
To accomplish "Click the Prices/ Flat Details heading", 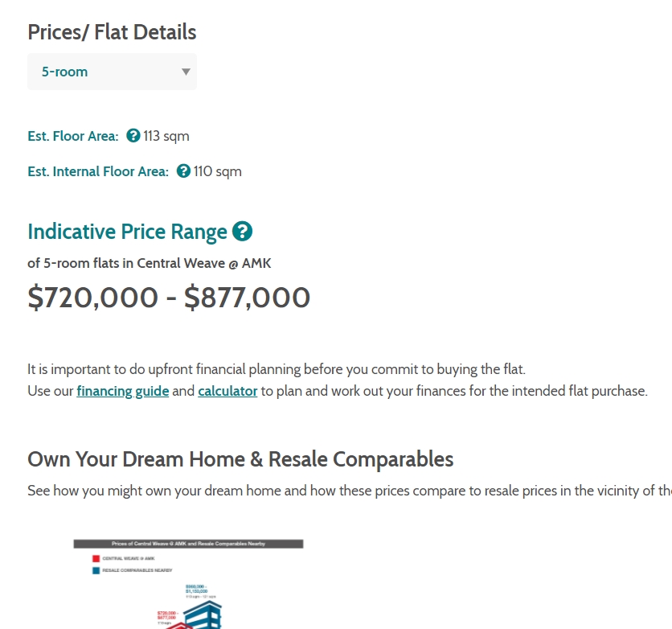I will coord(112,32).
